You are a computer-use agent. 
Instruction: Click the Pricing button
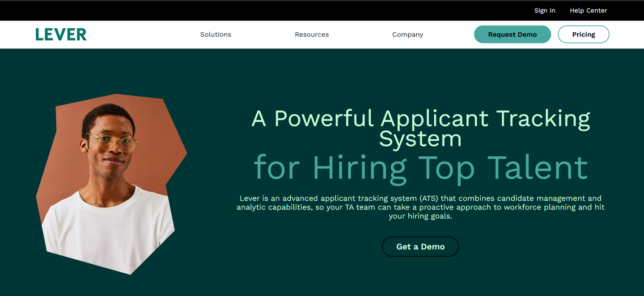pyautogui.click(x=584, y=34)
